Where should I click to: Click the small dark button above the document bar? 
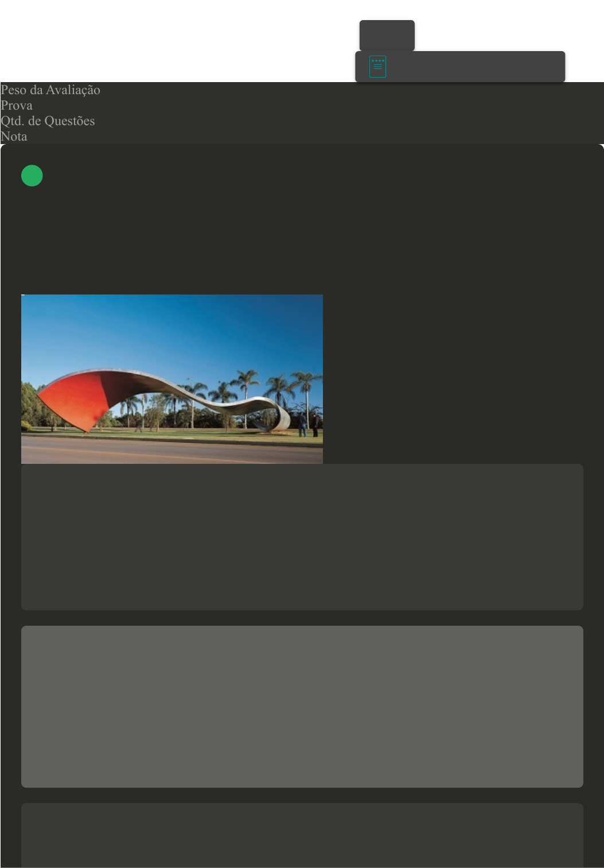point(387,36)
